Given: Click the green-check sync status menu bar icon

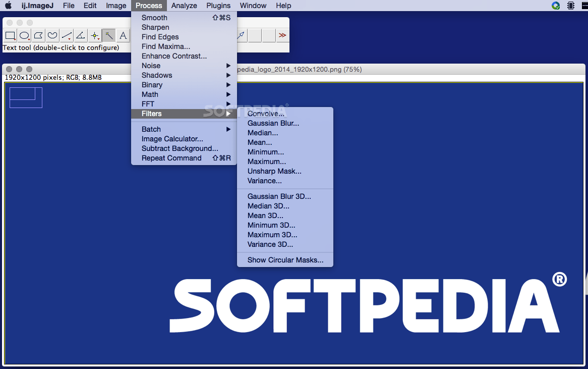Looking at the screenshot, I should 556,5.
